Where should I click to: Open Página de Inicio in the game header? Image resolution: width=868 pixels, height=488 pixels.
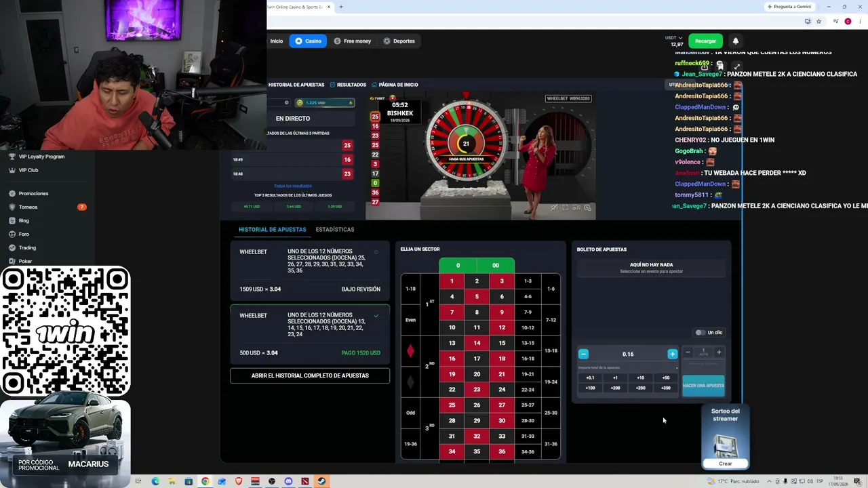click(x=395, y=85)
